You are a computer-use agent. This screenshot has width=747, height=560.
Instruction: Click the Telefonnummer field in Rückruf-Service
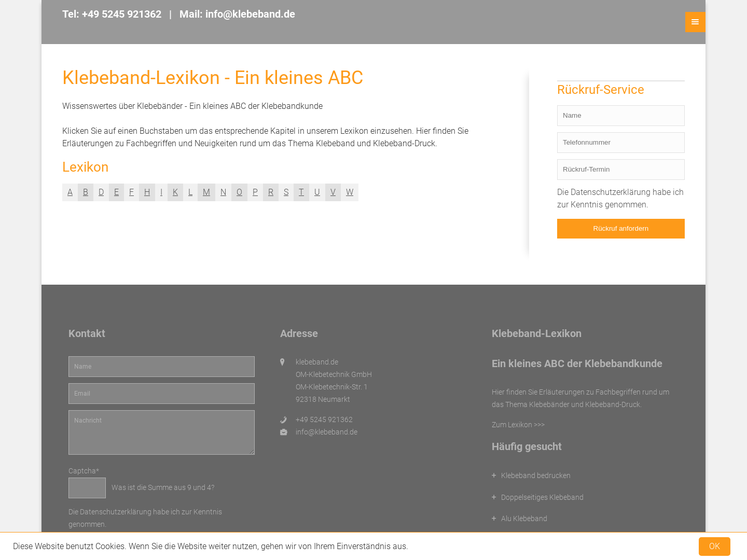coord(620,143)
